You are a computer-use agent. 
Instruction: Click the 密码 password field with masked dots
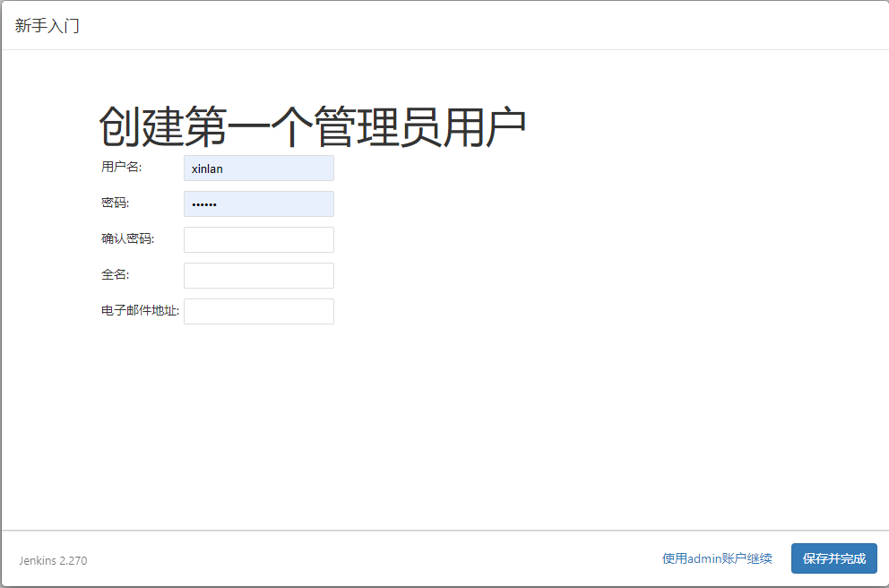coord(258,203)
